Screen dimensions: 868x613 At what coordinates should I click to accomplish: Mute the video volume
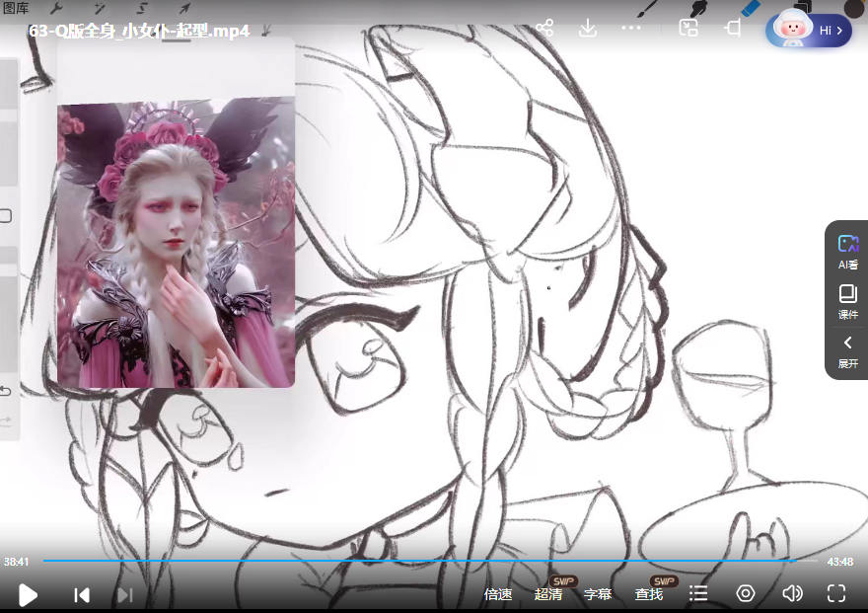pyautogui.click(x=792, y=593)
